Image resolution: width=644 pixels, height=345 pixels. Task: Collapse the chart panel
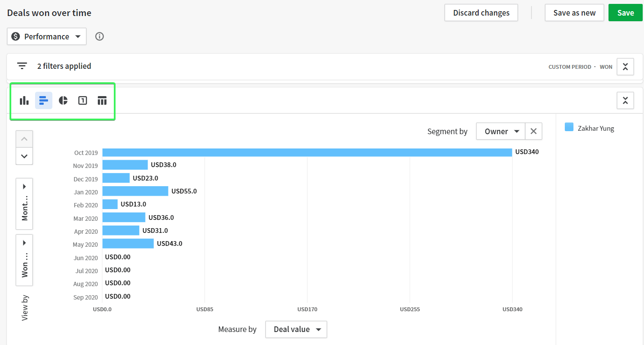tap(625, 100)
